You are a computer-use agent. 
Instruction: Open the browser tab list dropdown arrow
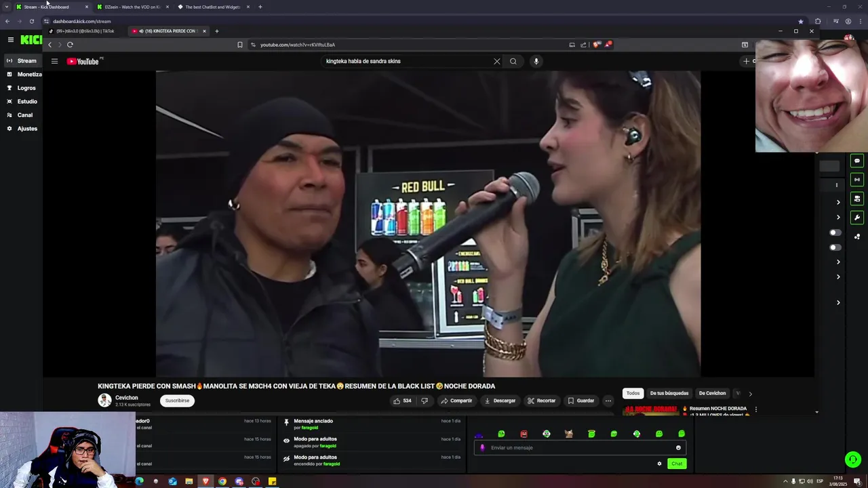[6, 7]
